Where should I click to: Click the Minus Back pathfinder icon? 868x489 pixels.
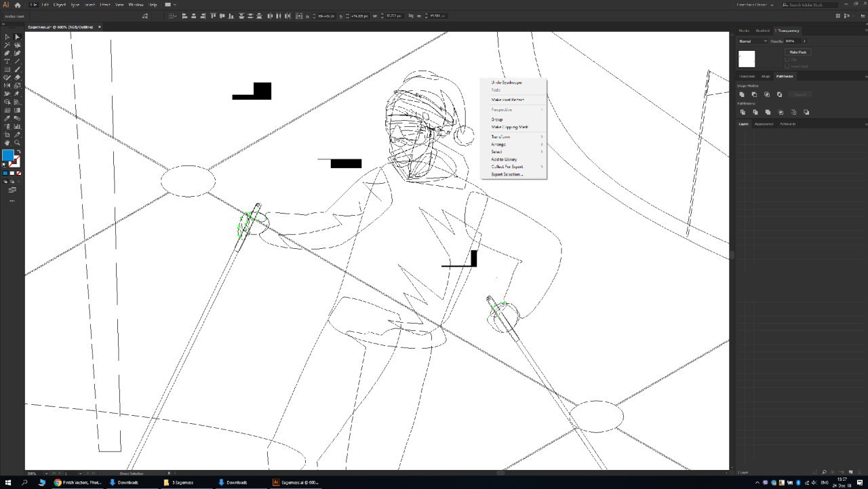click(806, 112)
